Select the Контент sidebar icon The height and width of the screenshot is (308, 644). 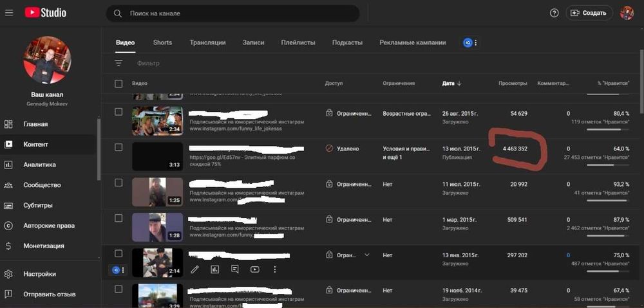(x=8, y=145)
